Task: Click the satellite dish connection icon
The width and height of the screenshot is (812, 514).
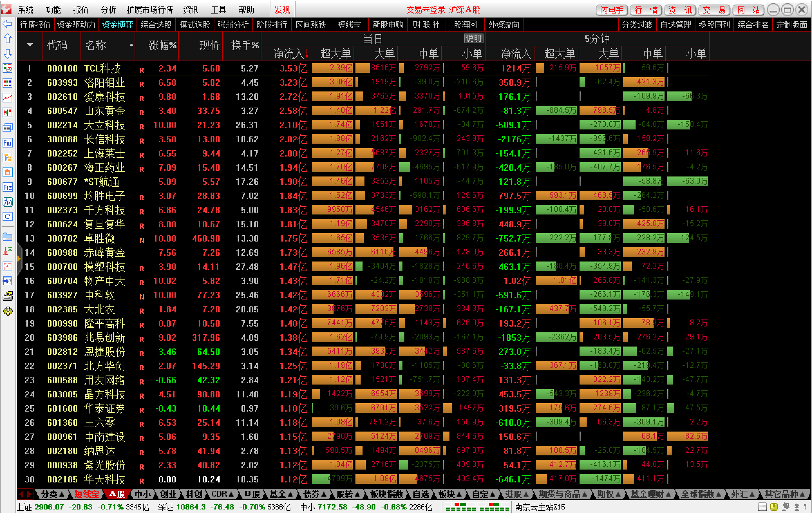Action: [x=786, y=507]
